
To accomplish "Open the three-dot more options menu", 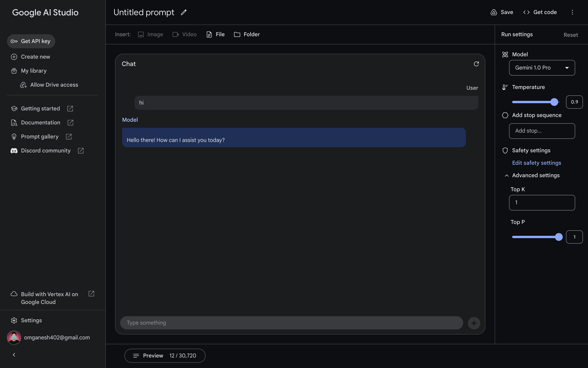I will [572, 12].
